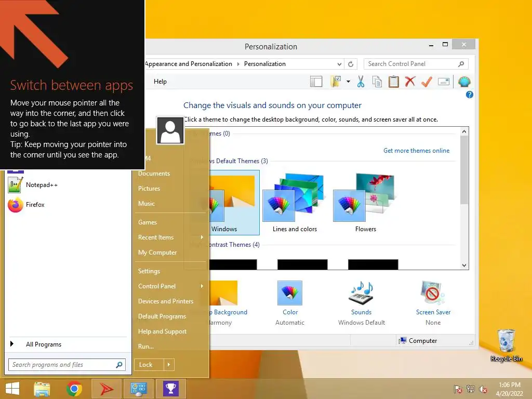Click the user account picture
This screenshot has width=532, height=399.
[170, 130]
